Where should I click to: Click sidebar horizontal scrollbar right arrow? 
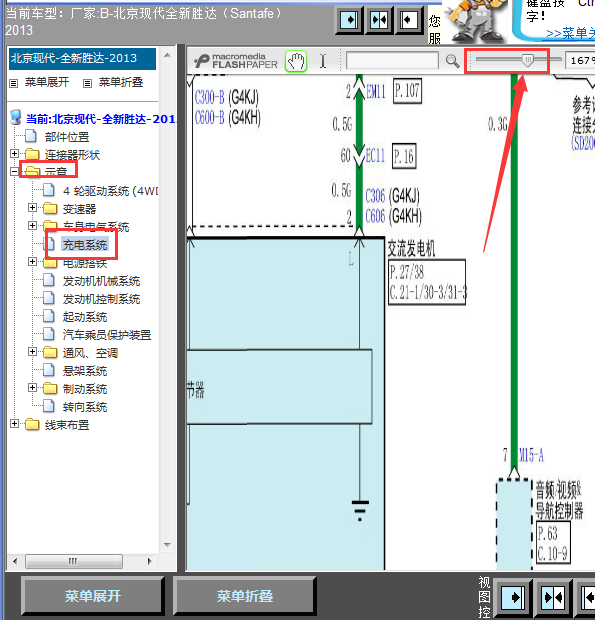149,561
